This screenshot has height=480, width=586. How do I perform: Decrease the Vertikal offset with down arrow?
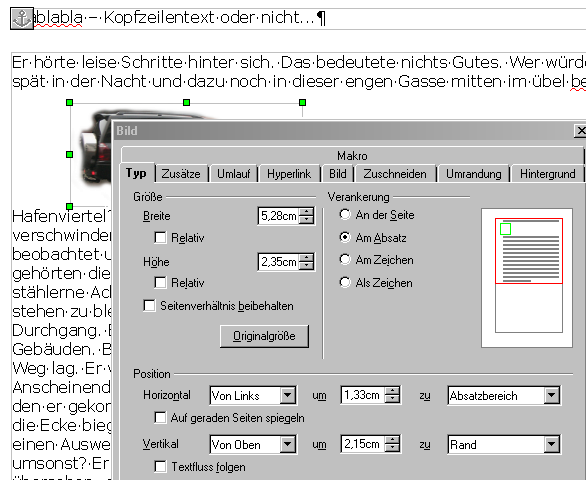[392, 448]
